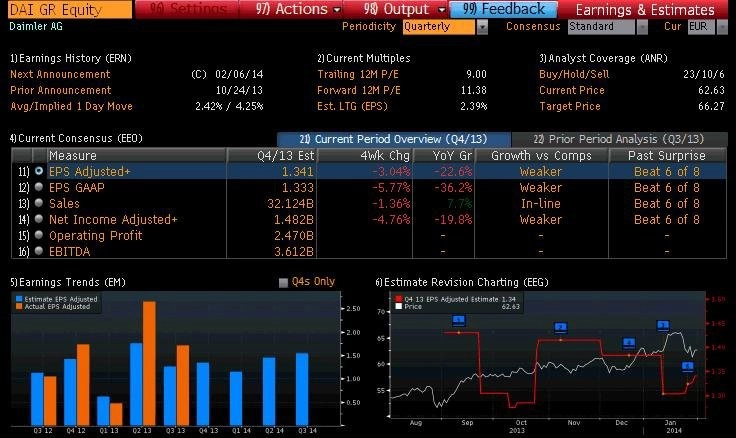Open Earnings Trends (EM) link
736x438 pixels.
click(x=68, y=282)
